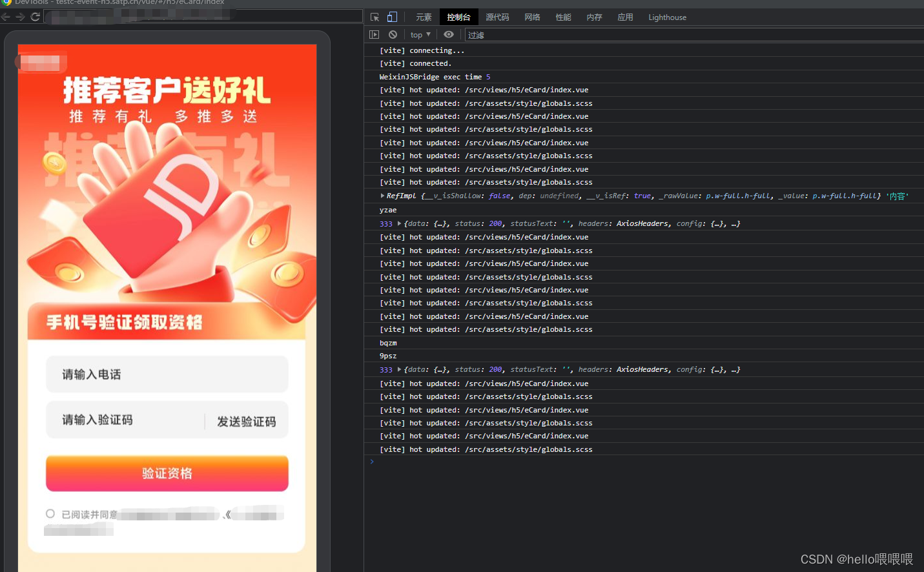The height and width of the screenshot is (572, 924).
Task: Open live expression eye icon
Action: (x=449, y=35)
